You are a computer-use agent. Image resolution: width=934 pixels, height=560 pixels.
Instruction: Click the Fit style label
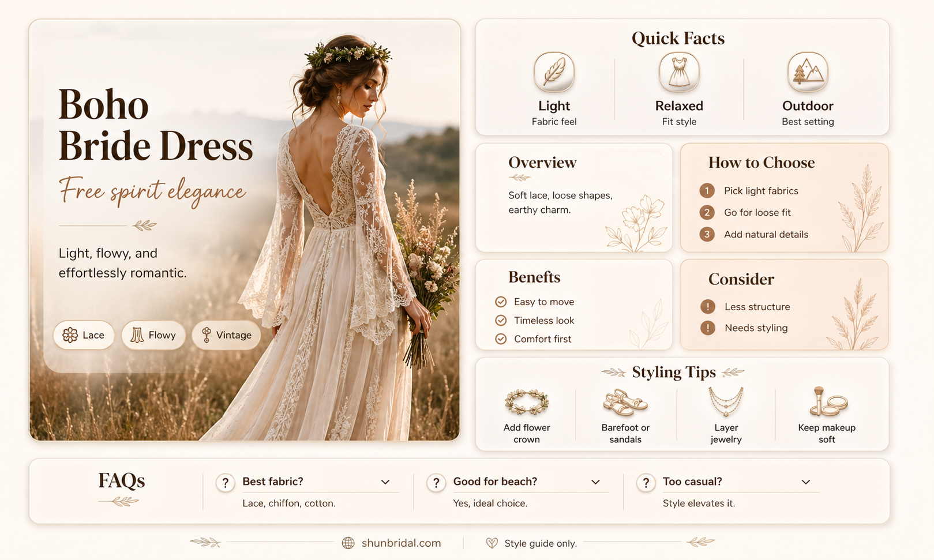click(x=679, y=122)
